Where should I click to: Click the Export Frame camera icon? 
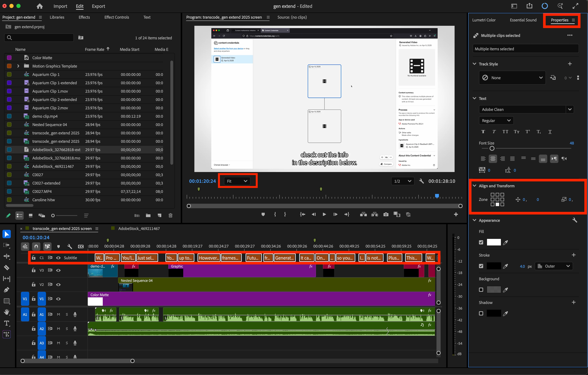point(386,214)
